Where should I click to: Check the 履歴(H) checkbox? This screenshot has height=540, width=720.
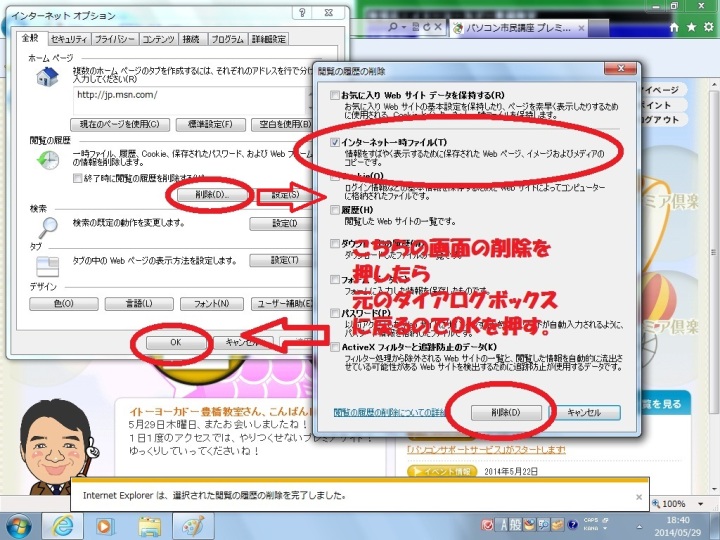[336, 210]
